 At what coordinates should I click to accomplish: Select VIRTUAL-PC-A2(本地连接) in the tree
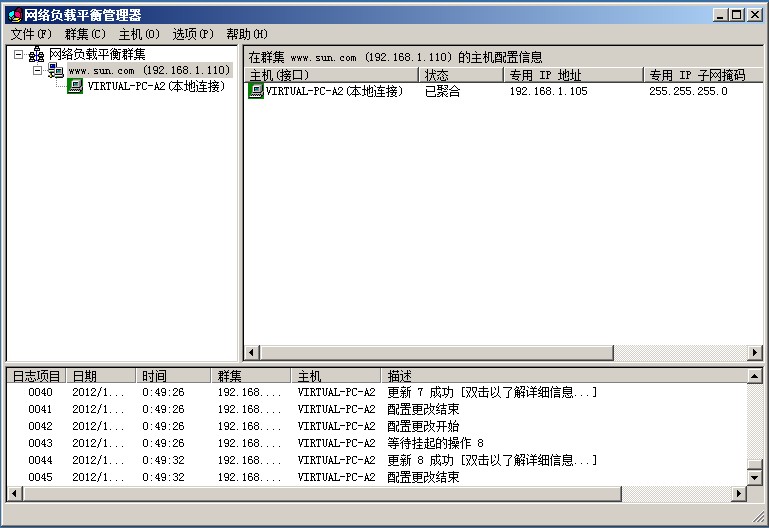point(156,86)
